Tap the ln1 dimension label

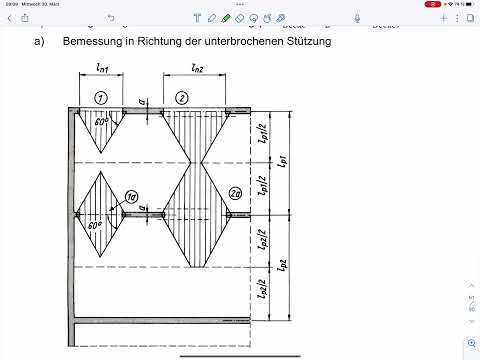pyautogui.click(x=103, y=68)
